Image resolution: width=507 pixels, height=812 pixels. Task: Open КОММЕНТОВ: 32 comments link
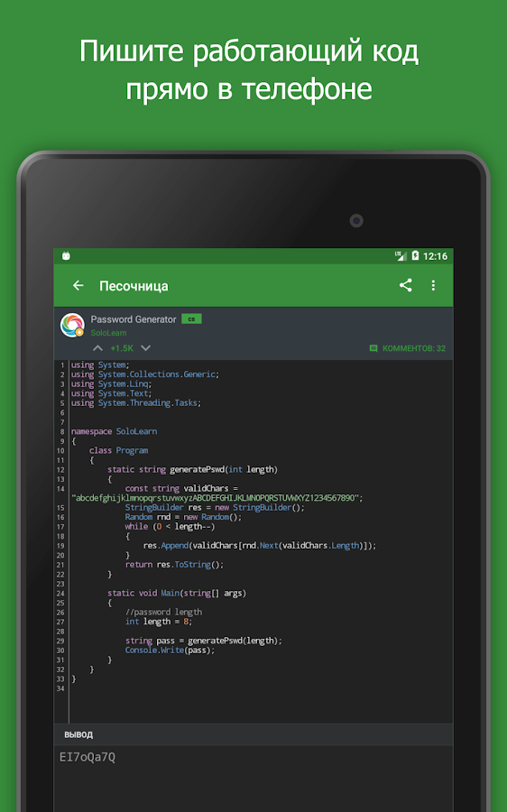414,348
